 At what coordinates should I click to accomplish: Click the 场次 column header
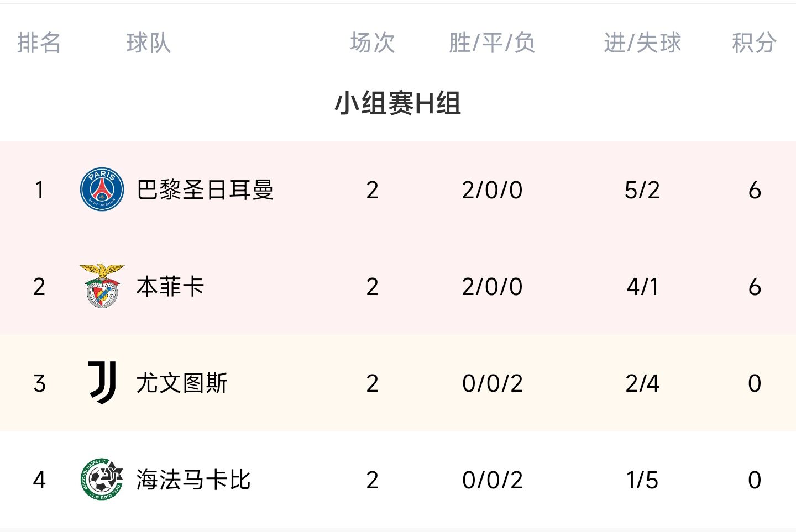click(x=372, y=43)
